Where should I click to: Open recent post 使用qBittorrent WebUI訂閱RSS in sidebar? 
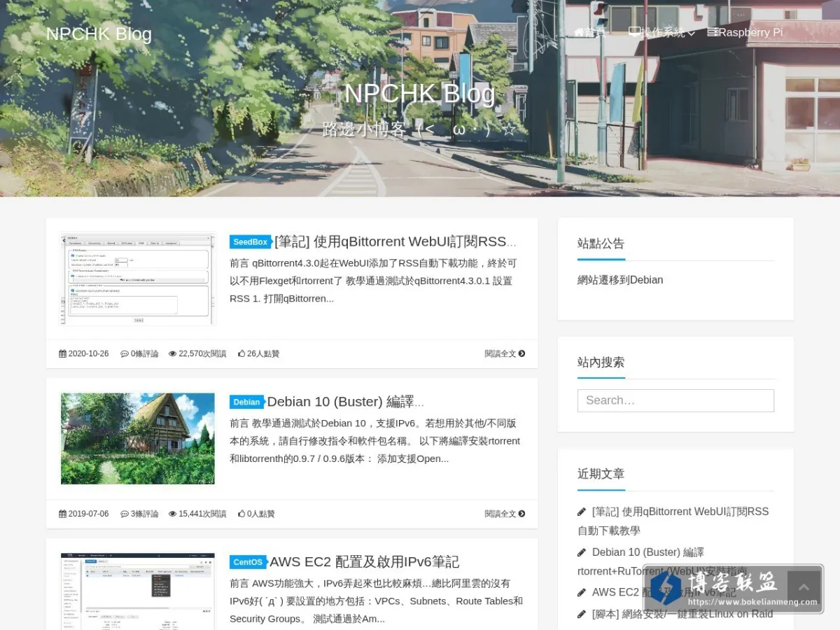point(673,521)
